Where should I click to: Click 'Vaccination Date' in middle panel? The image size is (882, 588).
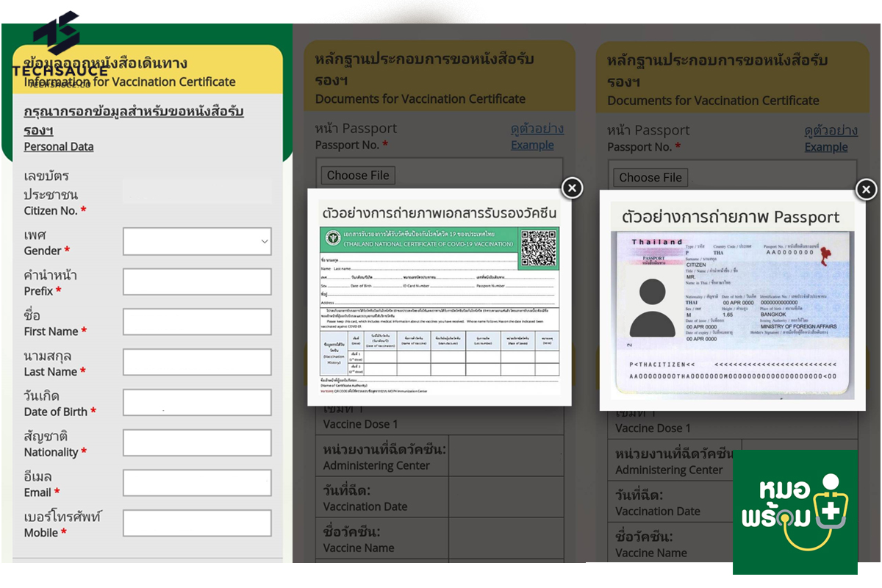(365, 506)
